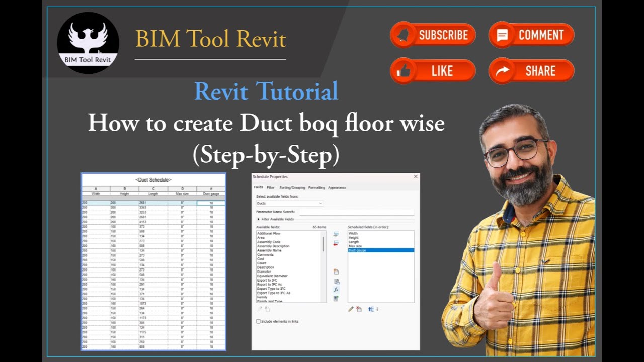This screenshot has width=644, height=362.
Task: Click the COMMENT label text
Action: click(541, 35)
